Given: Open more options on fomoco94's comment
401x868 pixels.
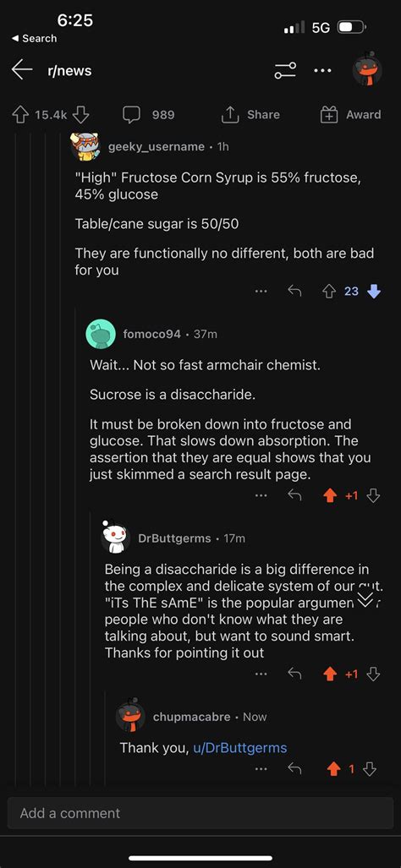Looking at the screenshot, I should 261,495.
